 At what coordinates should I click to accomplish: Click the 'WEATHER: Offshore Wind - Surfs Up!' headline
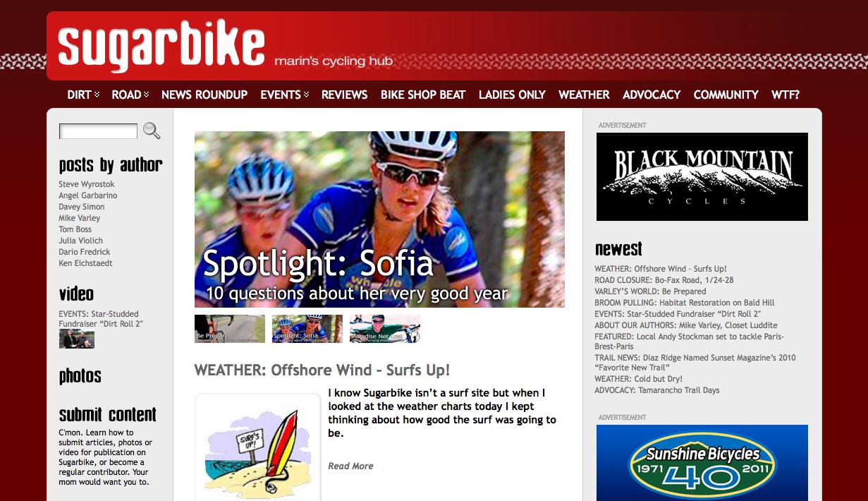tap(322, 370)
